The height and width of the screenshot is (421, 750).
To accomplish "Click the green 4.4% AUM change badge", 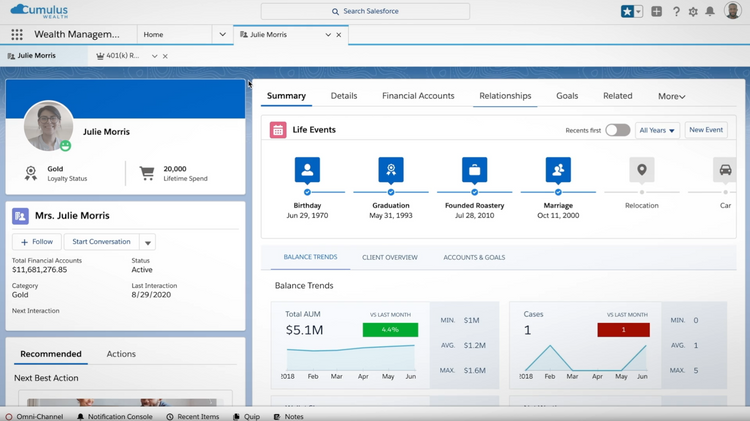I will [390, 330].
